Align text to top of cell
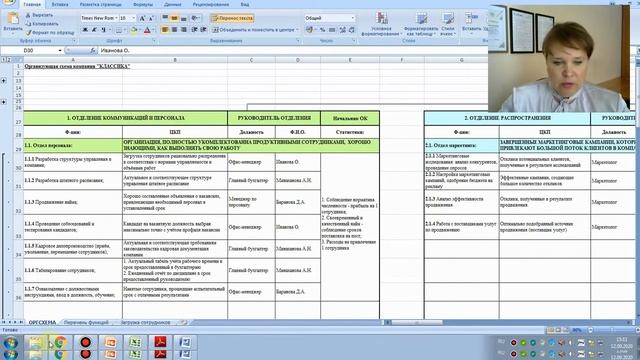640x360 pixels. 165,18
